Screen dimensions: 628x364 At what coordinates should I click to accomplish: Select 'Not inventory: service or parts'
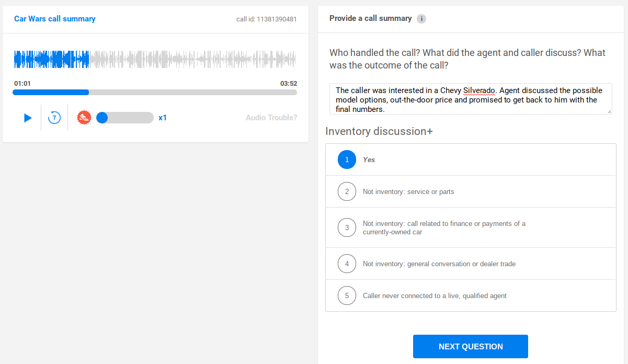click(x=471, y=191)
